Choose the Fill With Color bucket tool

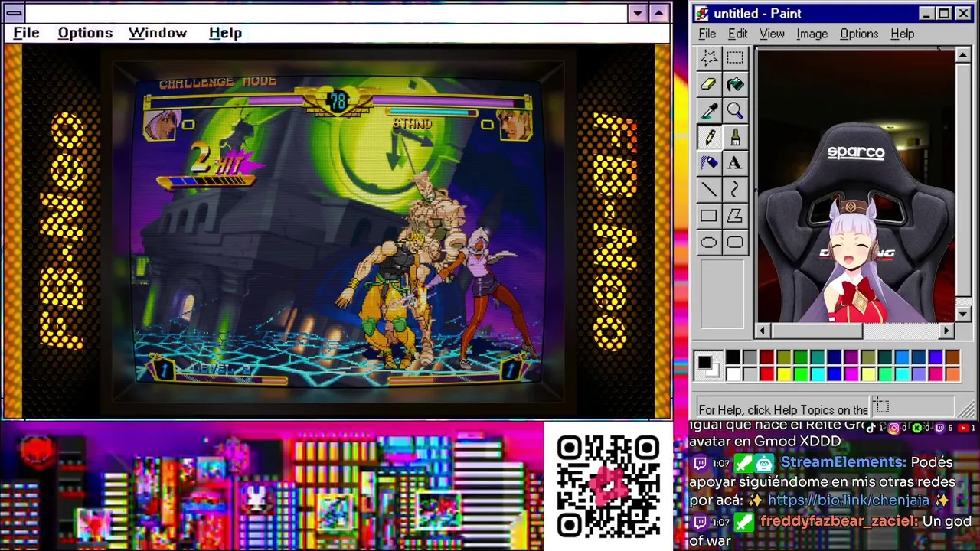735,84
